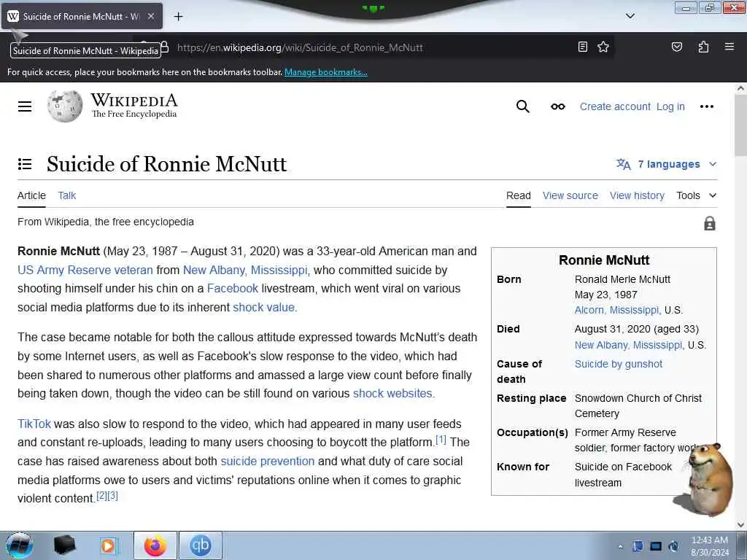
Task: Open media player taskbar icon
Action: (x=108, y=545)
